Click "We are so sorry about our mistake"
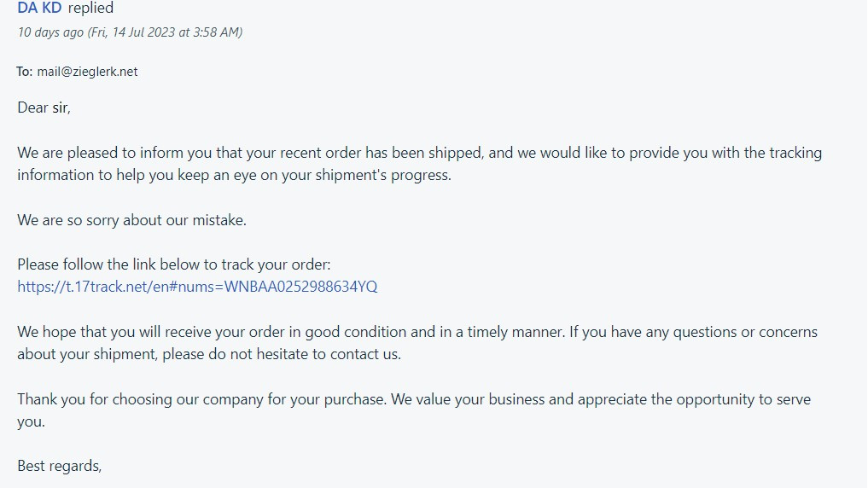Screen dimensions: 868x488 (131, 220)
